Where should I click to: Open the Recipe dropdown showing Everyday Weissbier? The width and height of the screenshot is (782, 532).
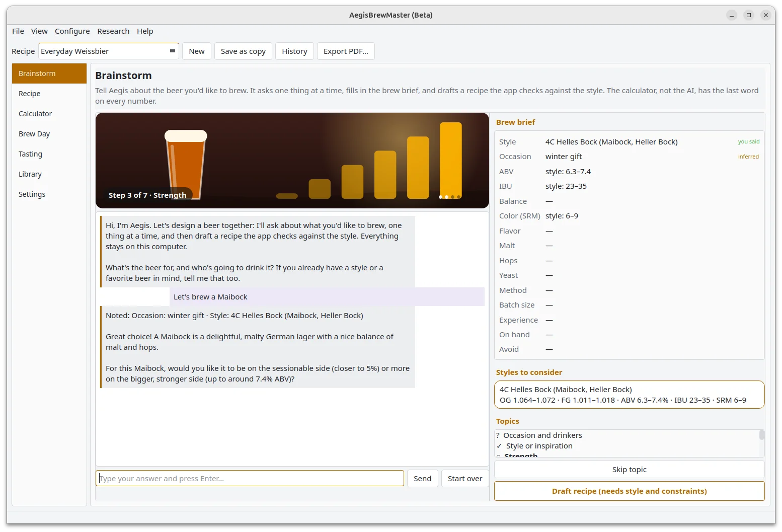coord(109,51)
